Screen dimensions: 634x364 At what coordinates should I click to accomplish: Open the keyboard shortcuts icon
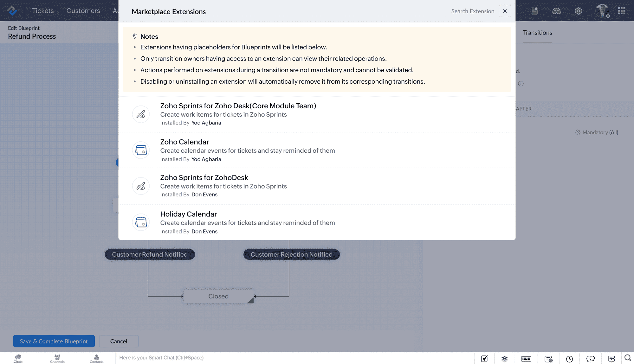coord(526,359)
